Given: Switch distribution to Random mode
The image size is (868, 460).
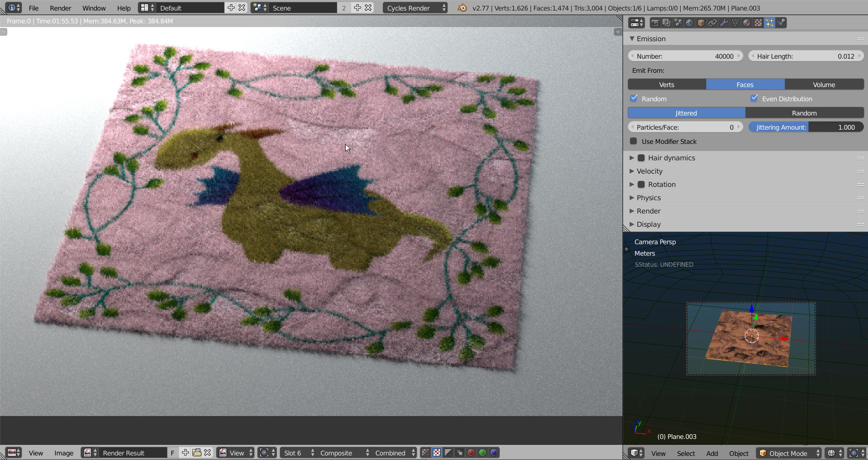Looking at the screenshot, I should coord(804,113).
